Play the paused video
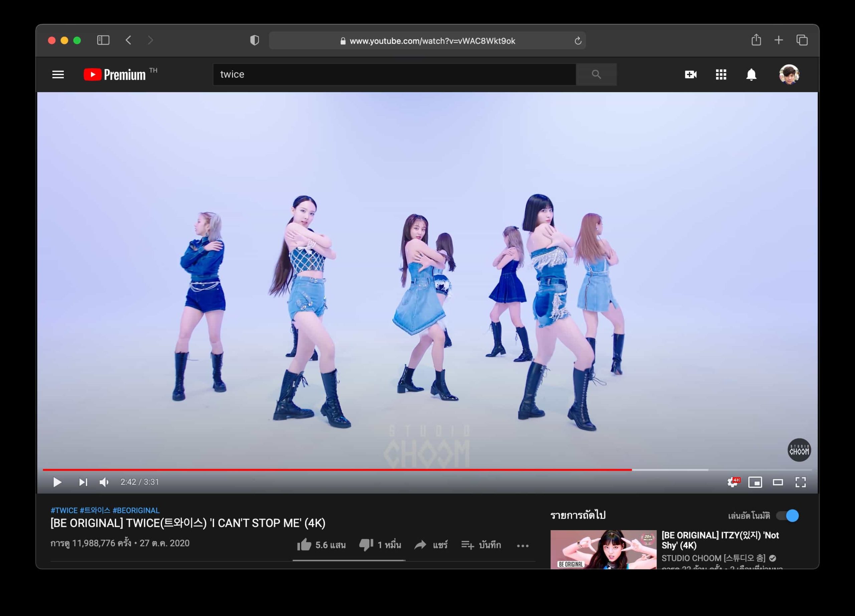This screenshot has height=616, width=855. click(57, 482)
